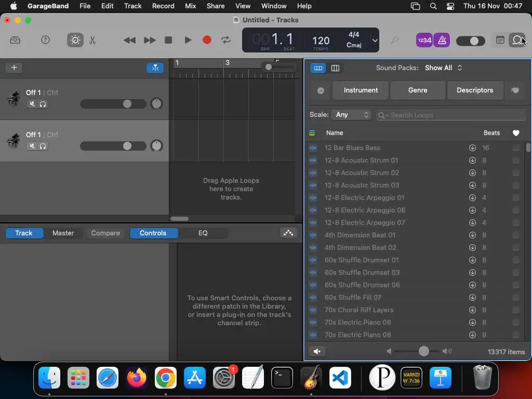
Task: Switch to the EQ tab
Action: point(203,233)
